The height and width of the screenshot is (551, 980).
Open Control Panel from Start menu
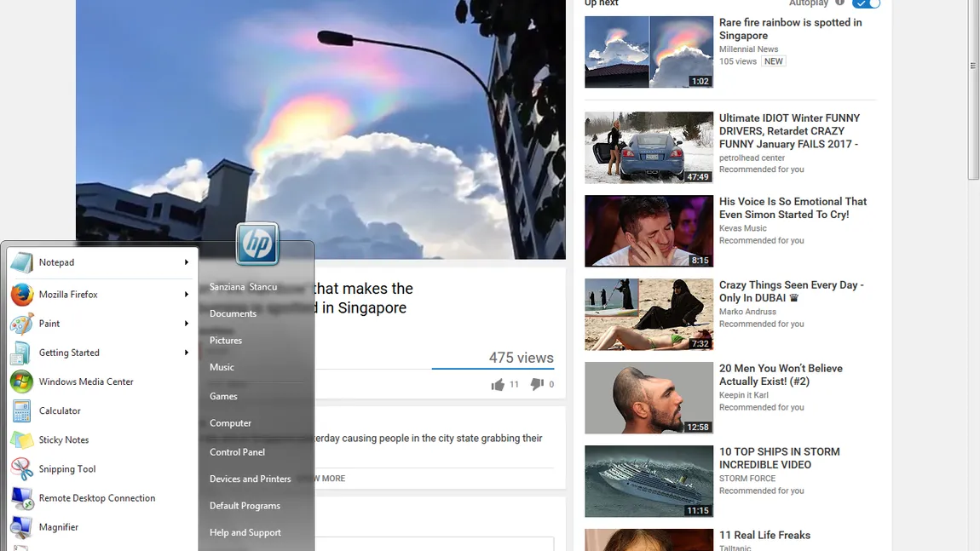click(237, 452)
